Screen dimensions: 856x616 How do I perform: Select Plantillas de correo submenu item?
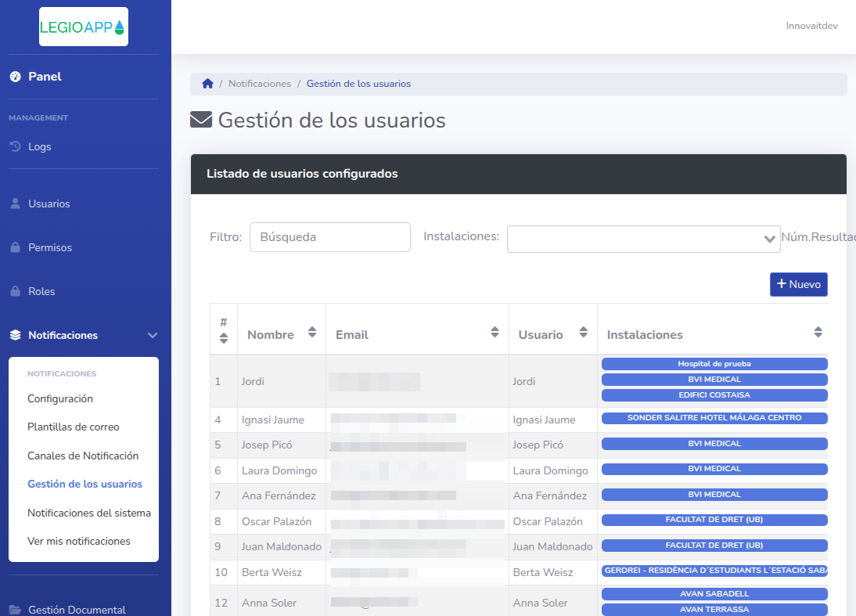pos(73,427)
